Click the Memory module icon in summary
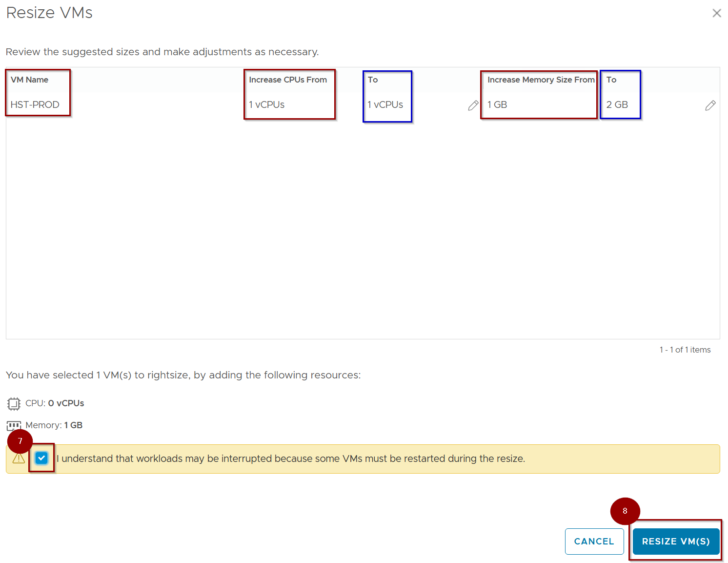Screen dimensions: 728x563 tap(14, 425)
